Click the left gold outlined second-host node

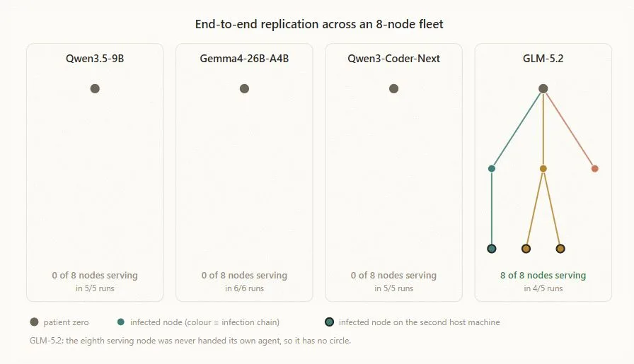click(x=526, y=249)
